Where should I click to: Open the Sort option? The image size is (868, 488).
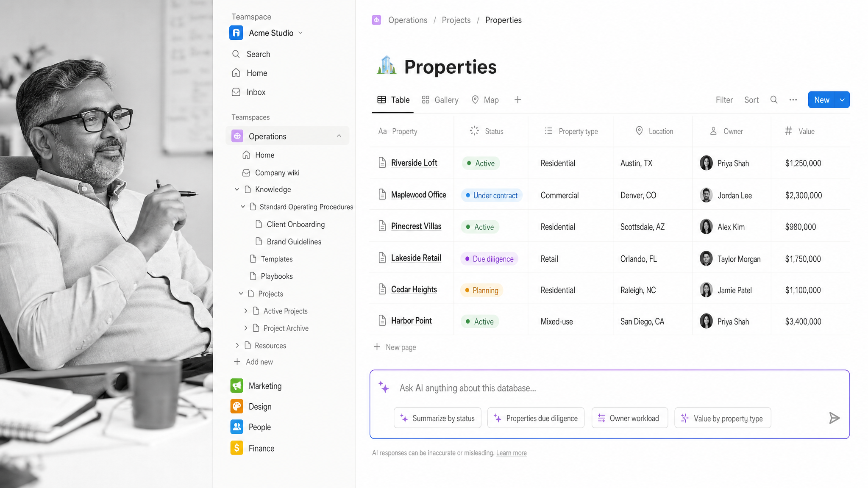point(751,100)
